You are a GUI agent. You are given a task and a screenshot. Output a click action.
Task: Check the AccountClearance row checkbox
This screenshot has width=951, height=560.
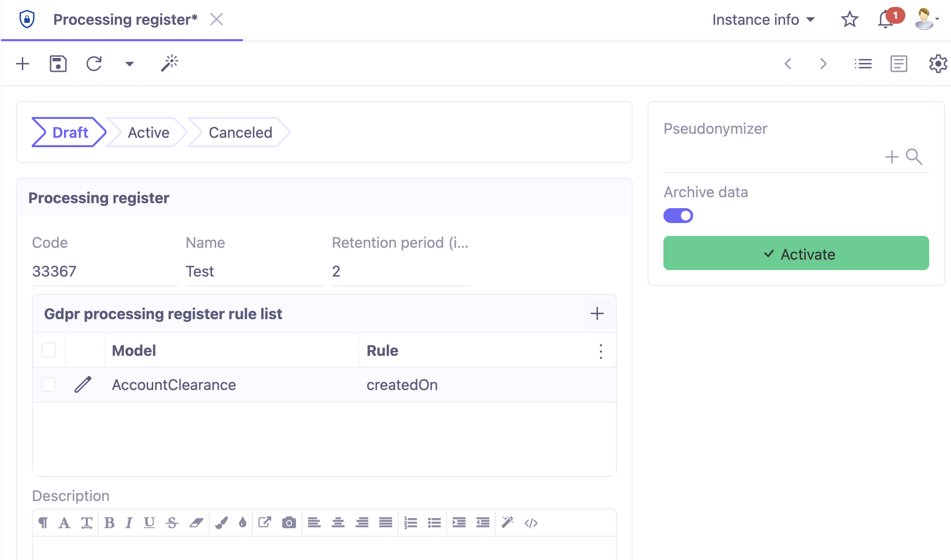coord(49,385)
